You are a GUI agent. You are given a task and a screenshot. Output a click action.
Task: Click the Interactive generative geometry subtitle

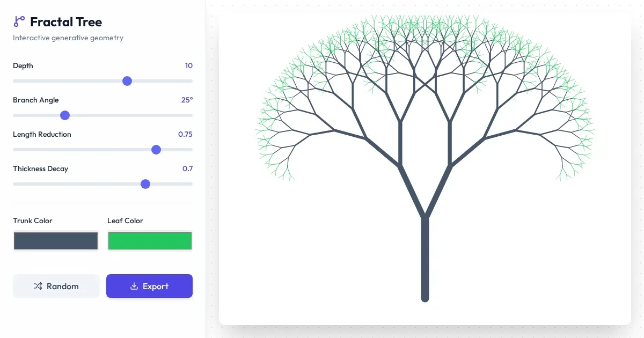(68, 38)
